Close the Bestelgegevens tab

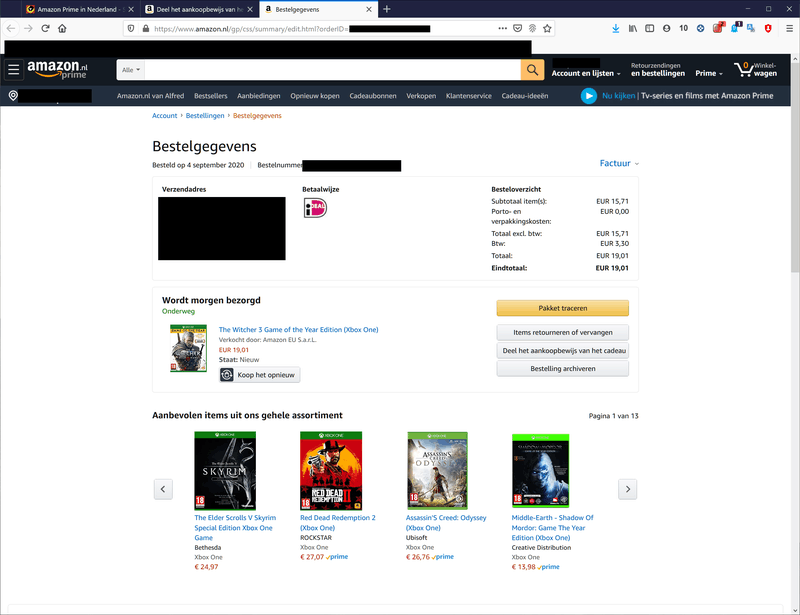[x=369, y=9]
